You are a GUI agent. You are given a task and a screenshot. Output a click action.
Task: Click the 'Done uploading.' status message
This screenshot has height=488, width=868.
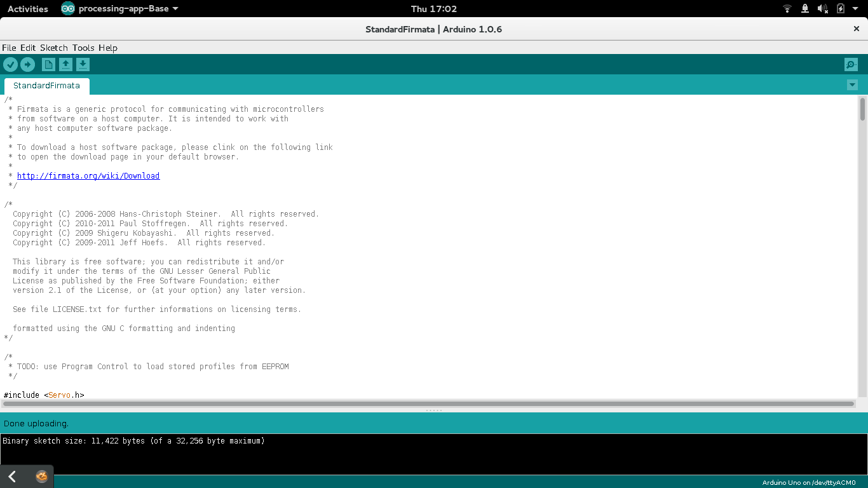pyautogui.click(x=36, y=423)
